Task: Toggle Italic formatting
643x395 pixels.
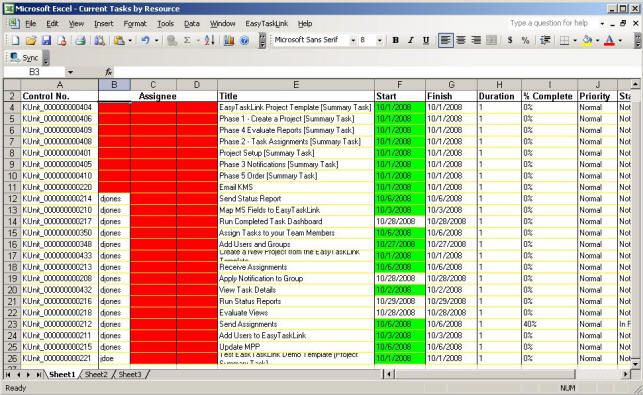Action: pos(410,40)
